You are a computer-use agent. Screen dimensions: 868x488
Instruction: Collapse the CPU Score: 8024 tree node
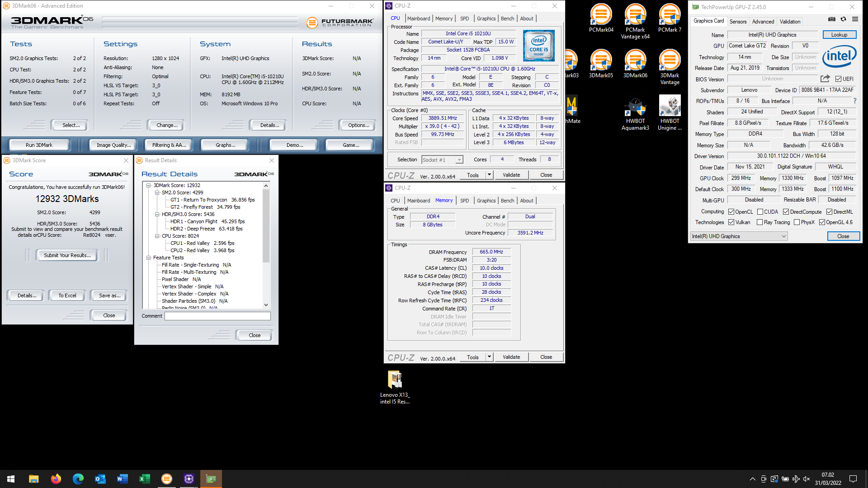[x=157, y=236]
